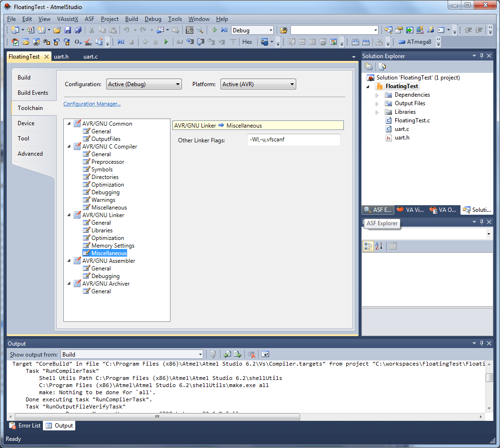
Task: Select the Undo icon on the toolbar
Action: tap(127, 30)
